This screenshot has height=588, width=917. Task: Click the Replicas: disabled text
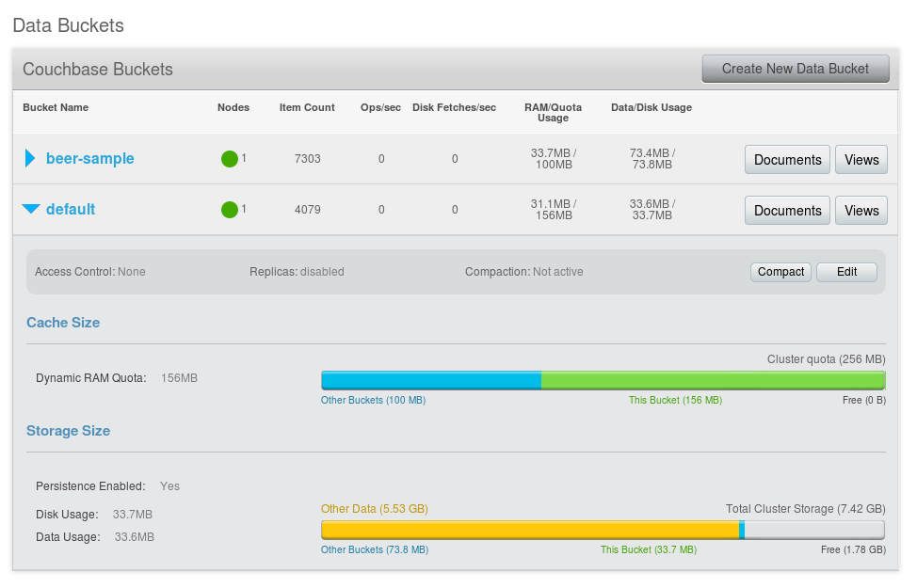click(298, 272)
